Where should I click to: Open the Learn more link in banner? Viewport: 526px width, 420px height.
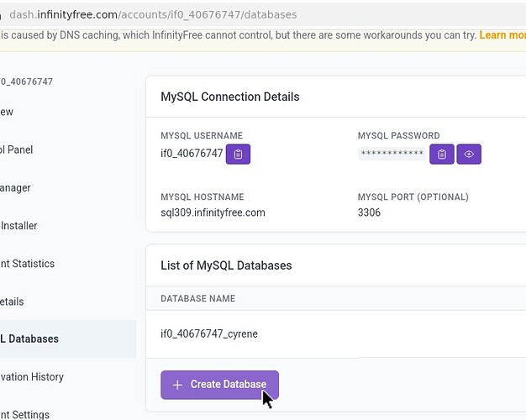click(502, 35)
